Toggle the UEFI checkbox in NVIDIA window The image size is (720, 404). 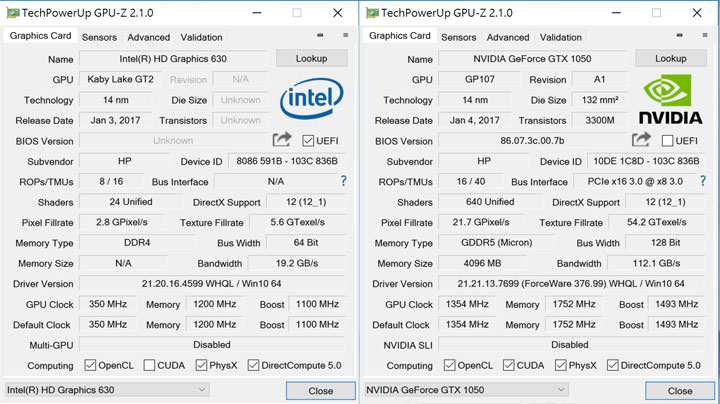[x=667, y=141]
